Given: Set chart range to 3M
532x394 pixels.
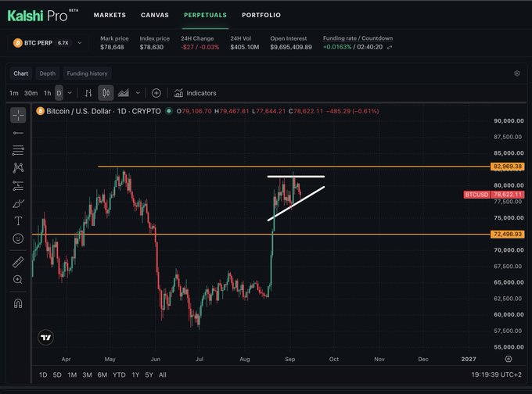Looking at the screenshot, I should click(x=87, y=374).
